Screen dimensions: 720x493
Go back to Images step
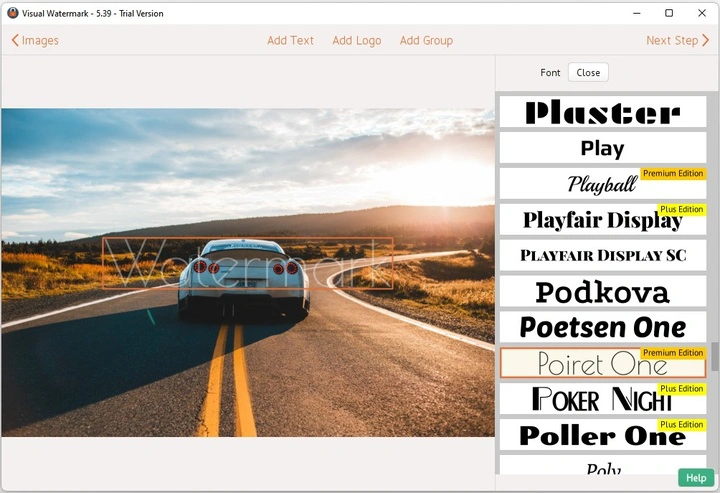pyautogui.click(x=35, y=40)
